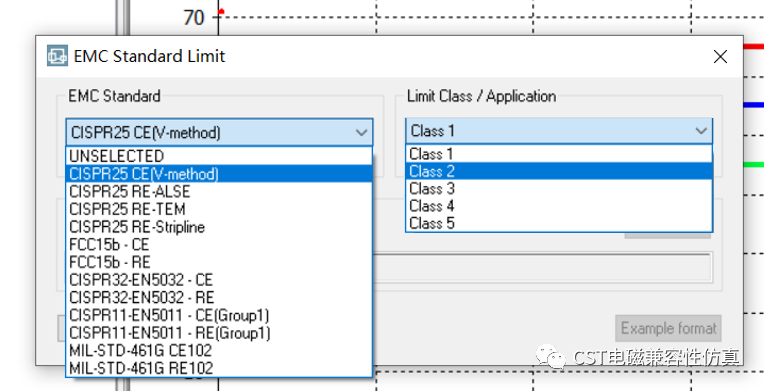Viewport: 764px width, 391px height.
Task: Close the EMC Standard Limit dialog
Action: click(720, 57)
